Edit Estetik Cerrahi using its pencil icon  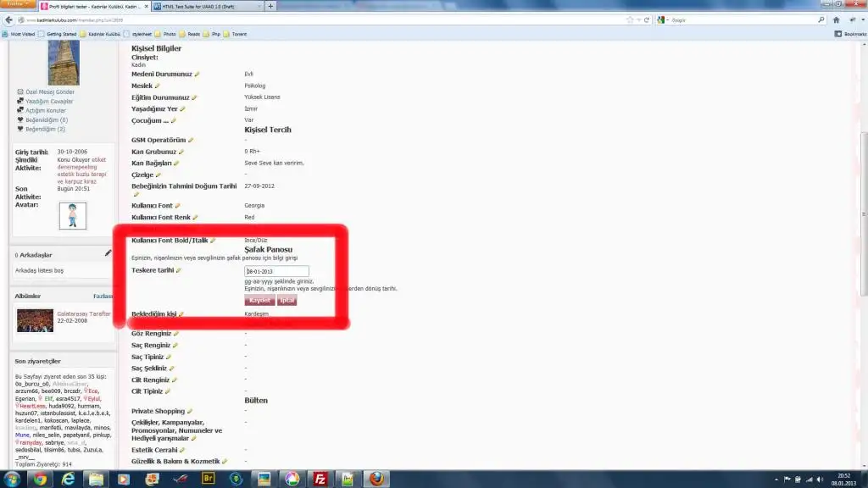(182, 450)
